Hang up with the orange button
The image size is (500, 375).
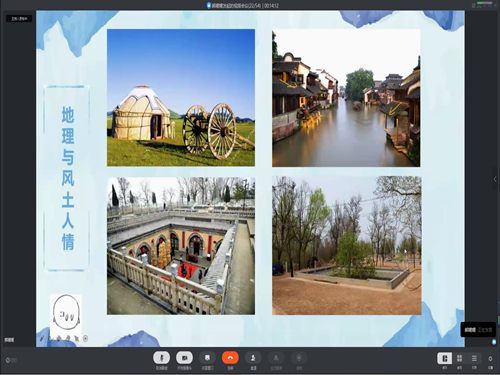pyautogui.click(x=230, y=358)
